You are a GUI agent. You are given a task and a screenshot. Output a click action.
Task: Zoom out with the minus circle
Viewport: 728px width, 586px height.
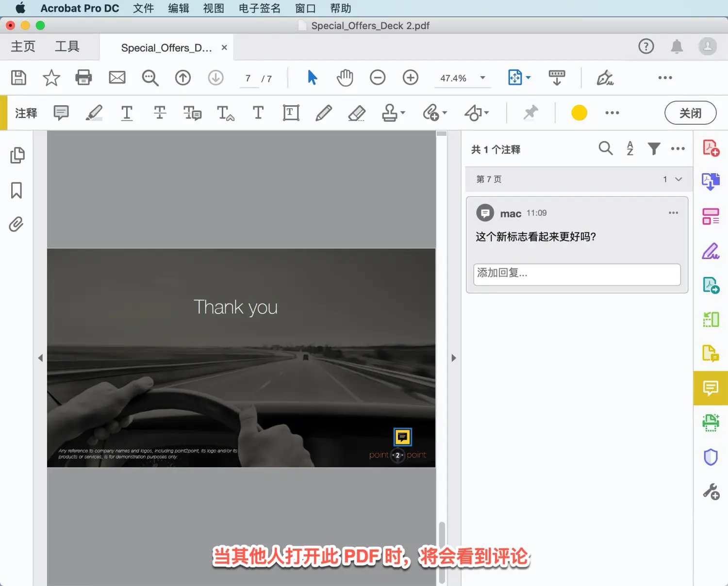pyautogui.click(x=378, y=78)
